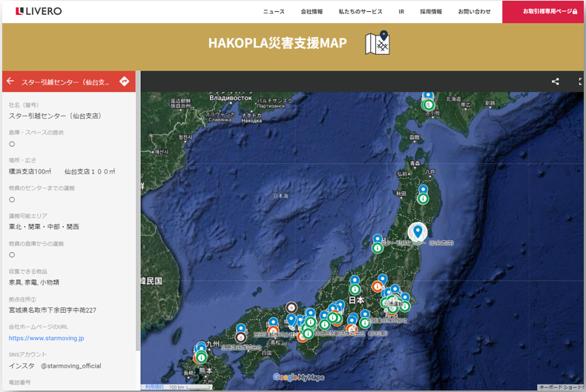The image size is (586, 392).
Task: Click the text 横浜支店100㎡ 仙台支店１００㎡
Action: pos(62,172)
